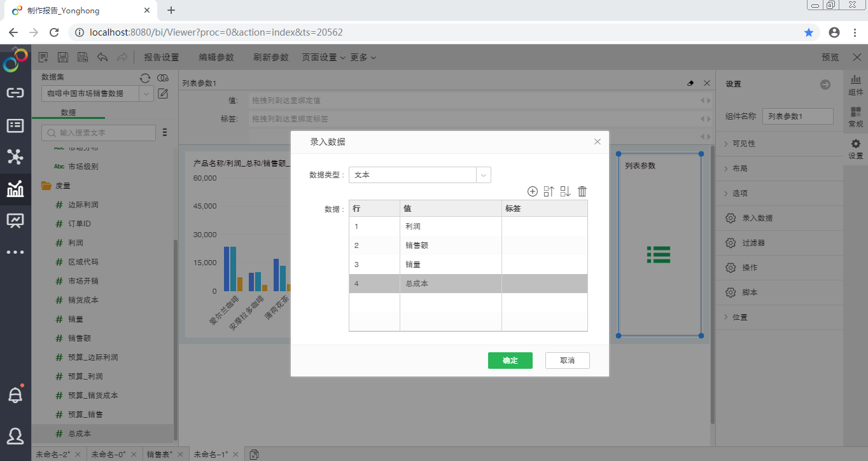868x461 pixels.
Task: Close the 录入数据 dialog
Action: point(597,142)
